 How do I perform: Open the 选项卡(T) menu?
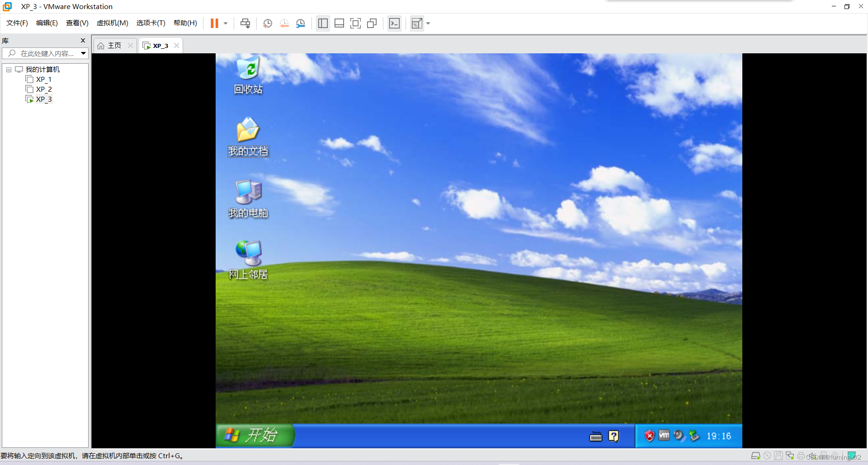tap(151, 23)
